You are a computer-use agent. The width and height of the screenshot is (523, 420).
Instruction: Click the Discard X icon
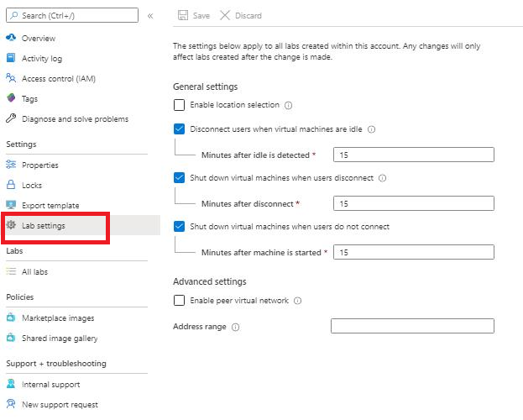(225, 15)
